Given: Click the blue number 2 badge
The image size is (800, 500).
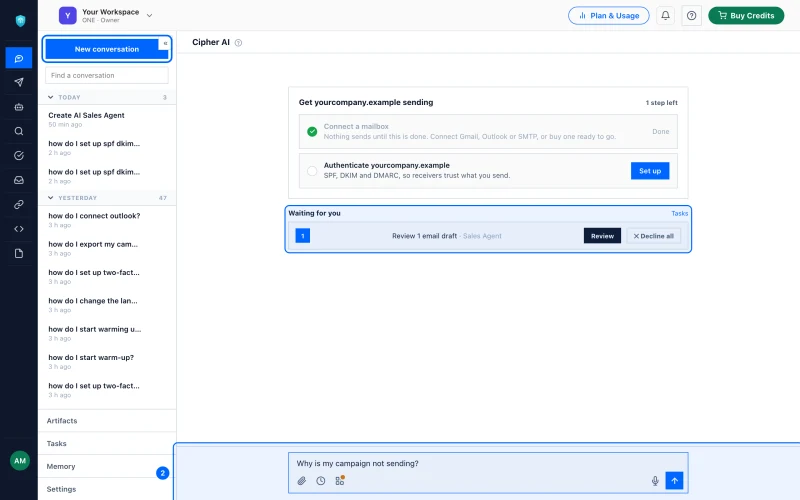Looking at the screenshot, I should (x=162, y=473).
